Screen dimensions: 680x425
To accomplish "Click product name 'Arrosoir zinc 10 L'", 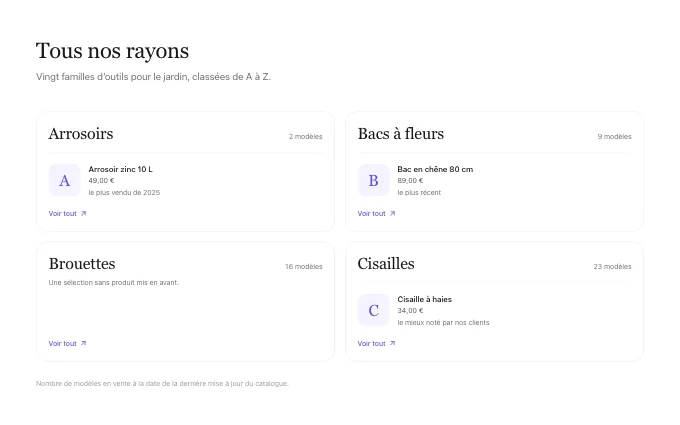I will click(x=121, y=169).
